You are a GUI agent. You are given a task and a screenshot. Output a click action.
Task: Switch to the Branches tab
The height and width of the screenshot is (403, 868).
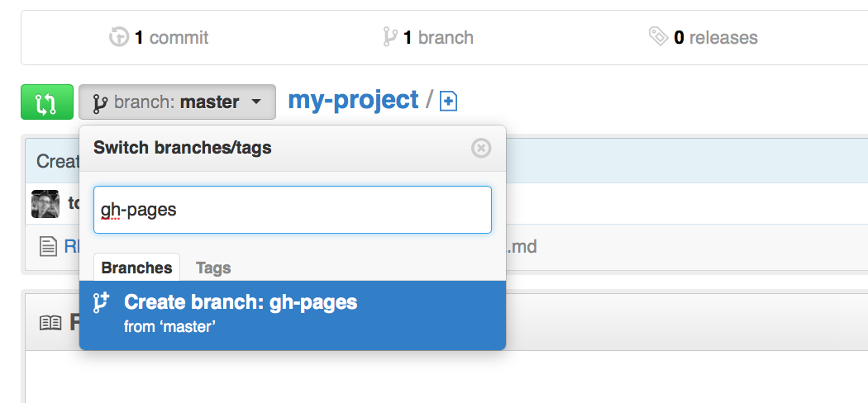[x=136, y=268]
